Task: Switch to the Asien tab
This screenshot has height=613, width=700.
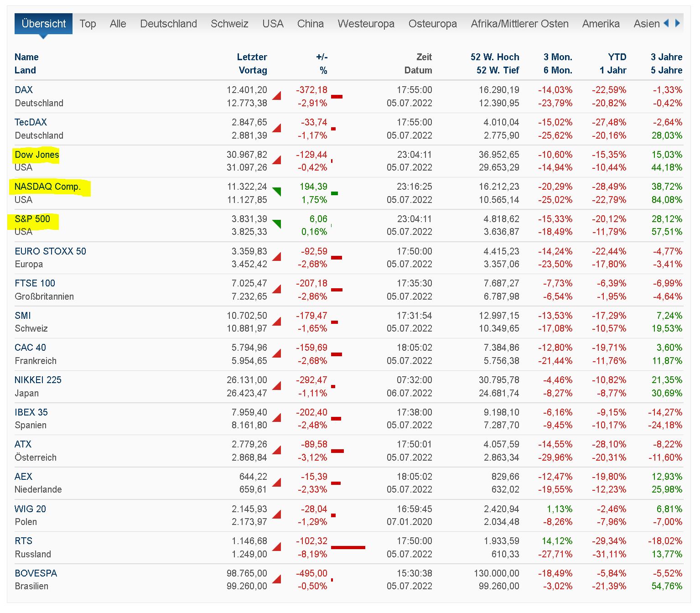Action: [x=647, y=24]
